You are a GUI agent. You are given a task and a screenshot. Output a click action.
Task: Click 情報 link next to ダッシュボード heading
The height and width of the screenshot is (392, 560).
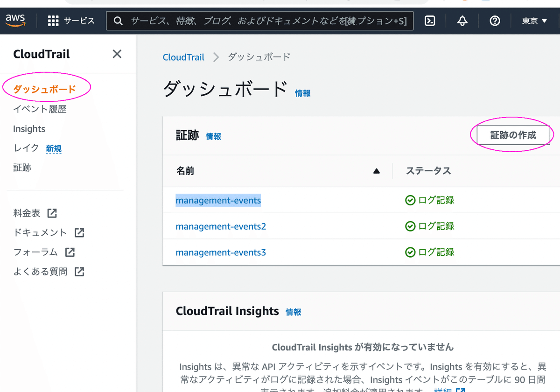pos(303,93)
